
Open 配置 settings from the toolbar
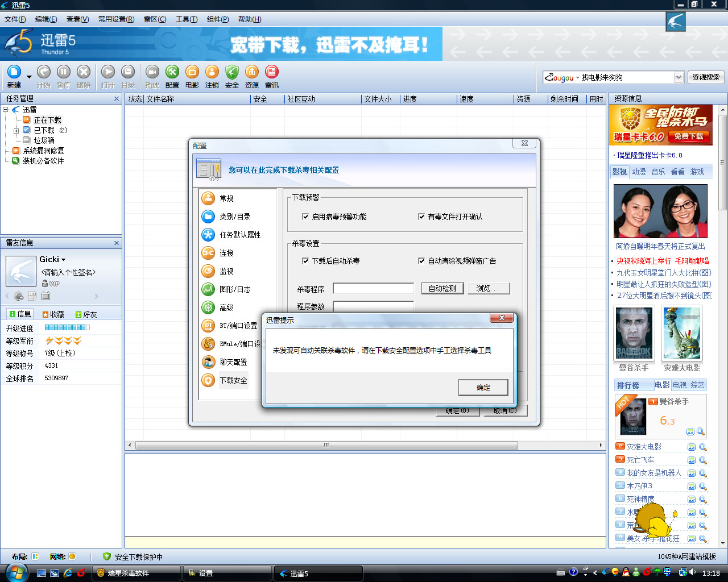(172, 72)
